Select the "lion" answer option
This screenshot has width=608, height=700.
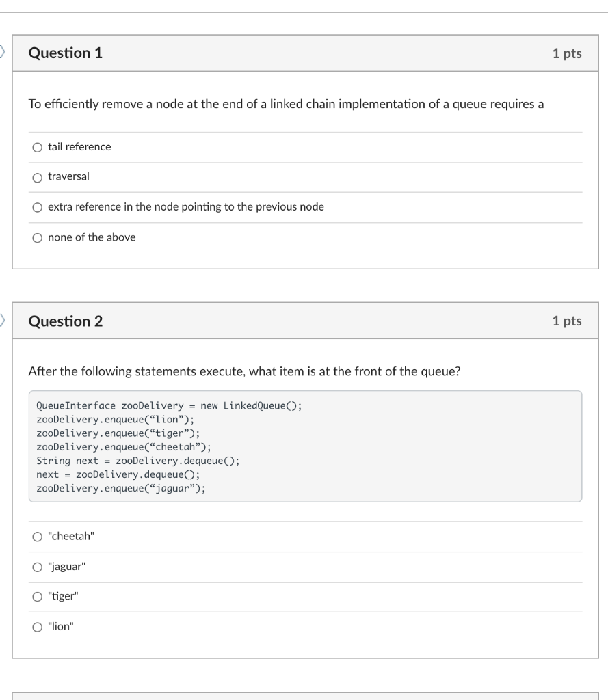pyautogui.click(x=38, y=625)
